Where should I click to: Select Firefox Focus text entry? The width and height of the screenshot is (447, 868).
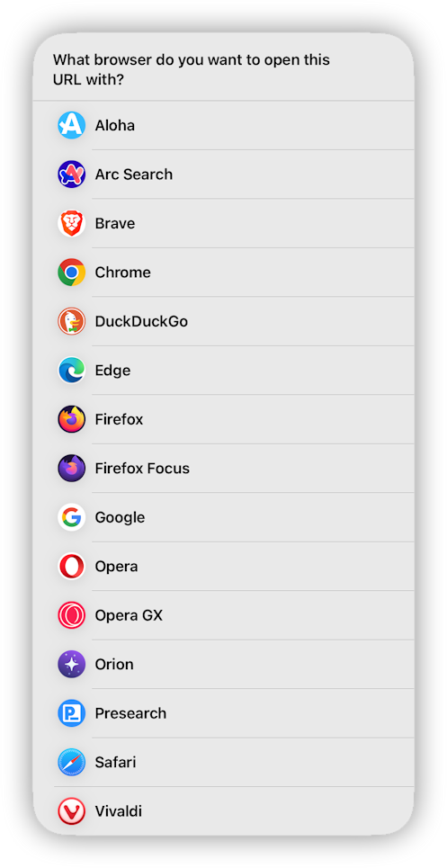142,469
